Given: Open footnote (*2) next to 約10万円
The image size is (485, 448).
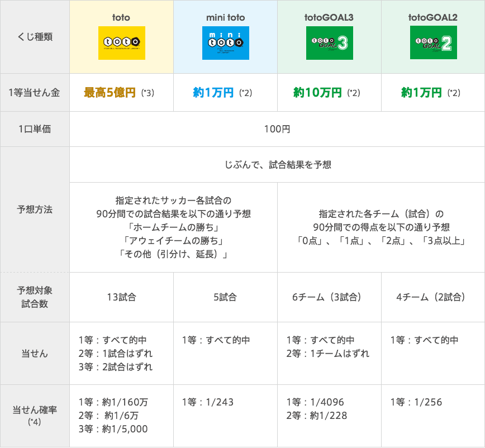Looking at the screenshot, I should coord(355,93).
